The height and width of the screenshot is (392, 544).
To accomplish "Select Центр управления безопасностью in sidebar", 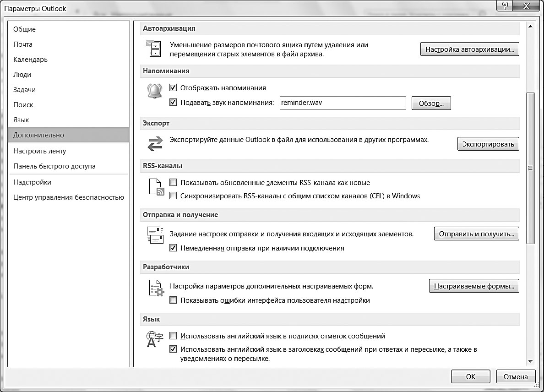I will point(68,197).
